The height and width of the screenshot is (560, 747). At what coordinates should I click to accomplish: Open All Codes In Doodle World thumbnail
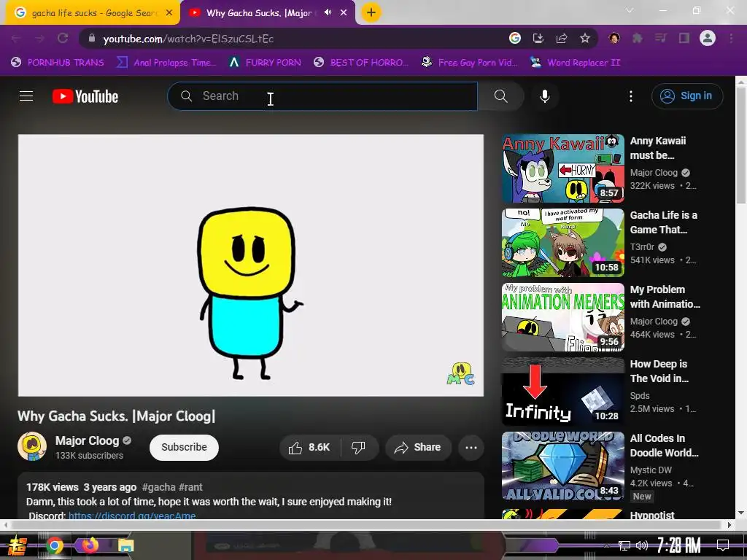[x=562, y=465]
